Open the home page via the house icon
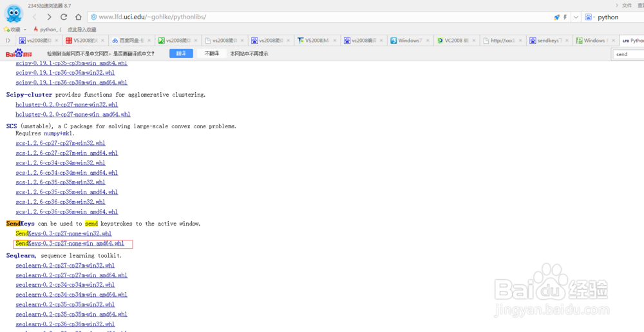Screen dimensions: 644x332 click(x=78, y=17)
